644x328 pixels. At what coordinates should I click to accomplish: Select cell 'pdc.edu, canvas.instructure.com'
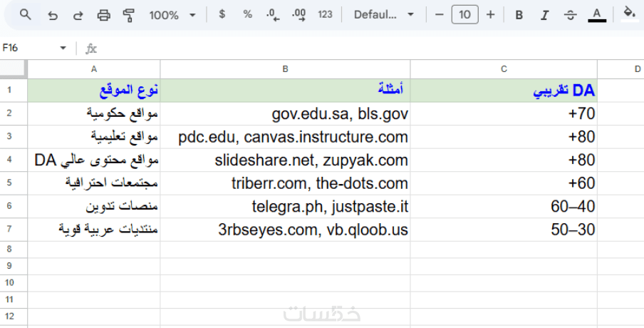[285, 137]
